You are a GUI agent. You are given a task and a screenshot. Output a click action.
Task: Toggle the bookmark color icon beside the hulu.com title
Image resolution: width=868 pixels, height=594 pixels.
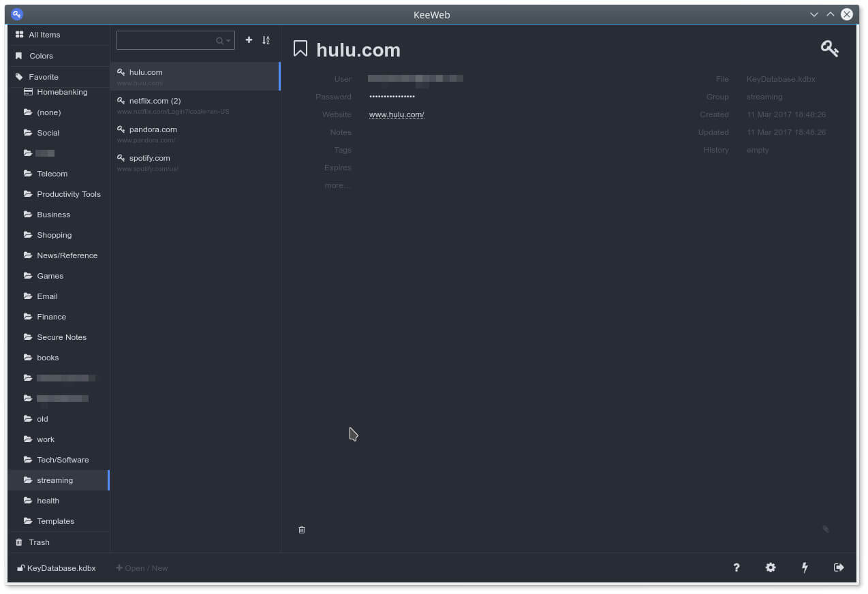point(300,48)
